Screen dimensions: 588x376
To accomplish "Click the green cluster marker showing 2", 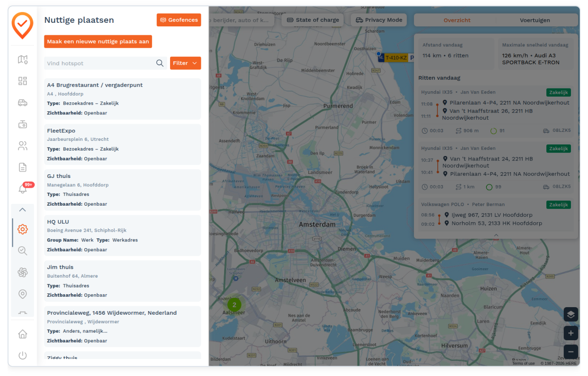I will [x=234, y=305].
